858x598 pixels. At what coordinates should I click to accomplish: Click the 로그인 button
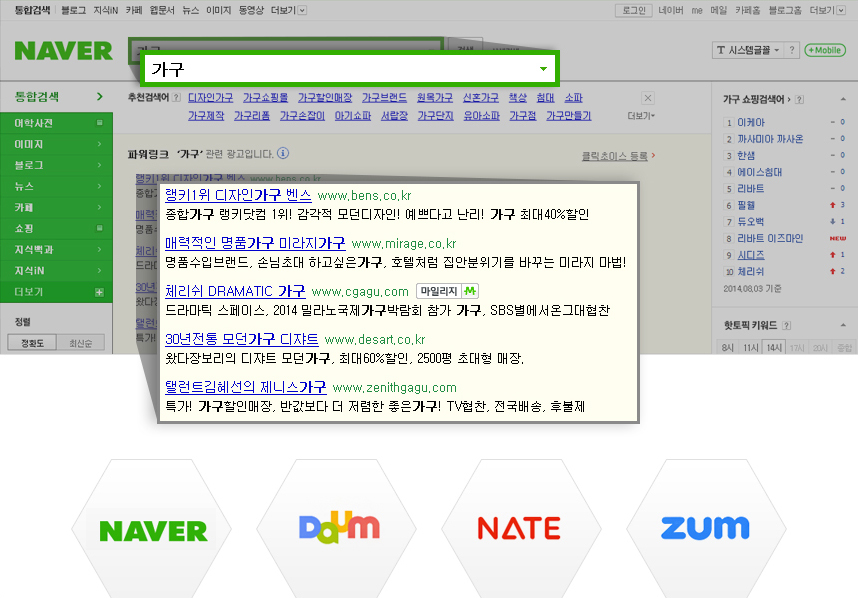point(634,10)
